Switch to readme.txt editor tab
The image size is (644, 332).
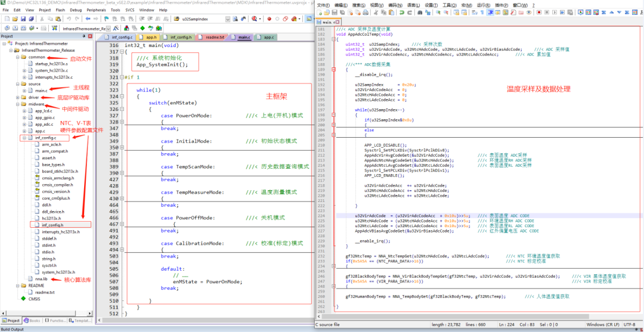coord(212,38)
